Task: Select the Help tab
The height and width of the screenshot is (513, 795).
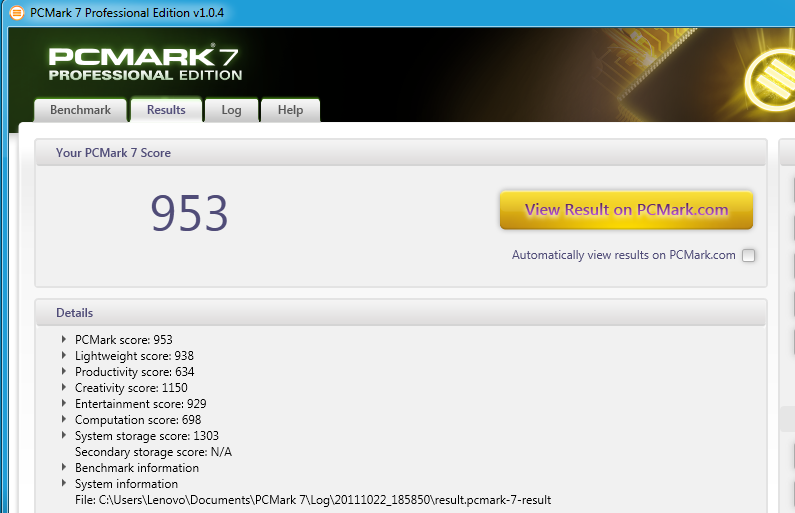Action: pos(291,110)
